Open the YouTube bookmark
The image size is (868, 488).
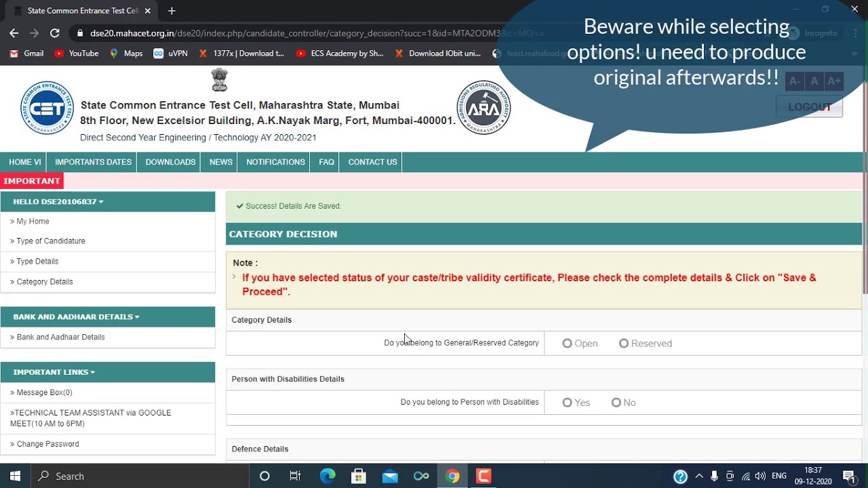click(x=77, y=54)
